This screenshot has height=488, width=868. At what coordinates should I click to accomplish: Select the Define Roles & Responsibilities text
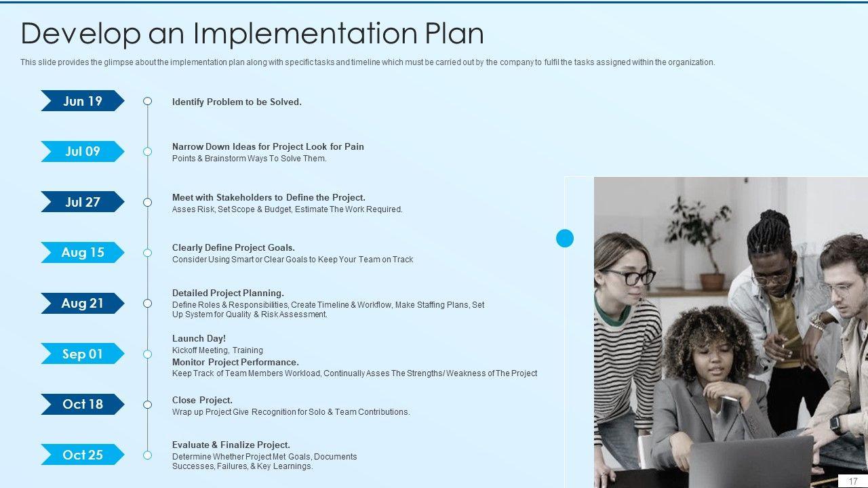[x=328, y=310]
